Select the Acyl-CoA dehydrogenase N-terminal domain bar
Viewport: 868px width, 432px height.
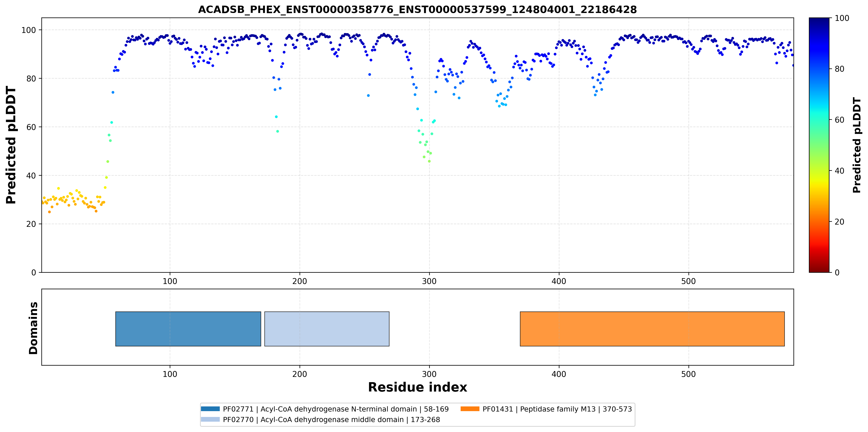(188, 329)
